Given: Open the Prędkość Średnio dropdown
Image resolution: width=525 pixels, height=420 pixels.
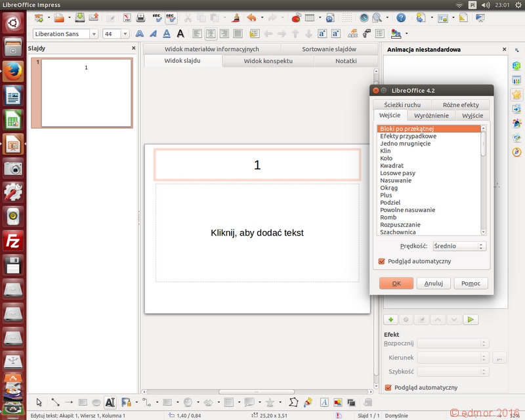Looking at the screenshot, I should click(459, 246).
